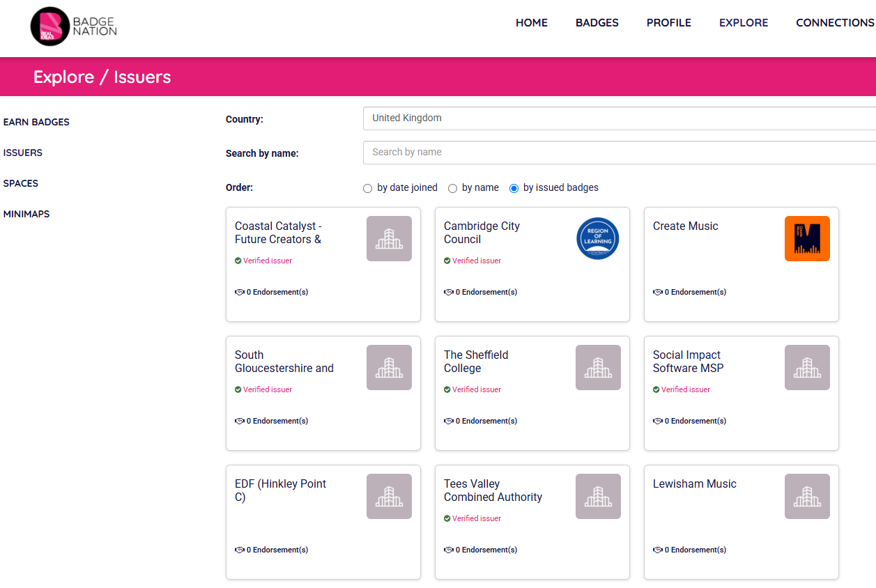Click endorsement handshake icon on Social Impact Software card
876x588 pixels.
click(658, 421)
